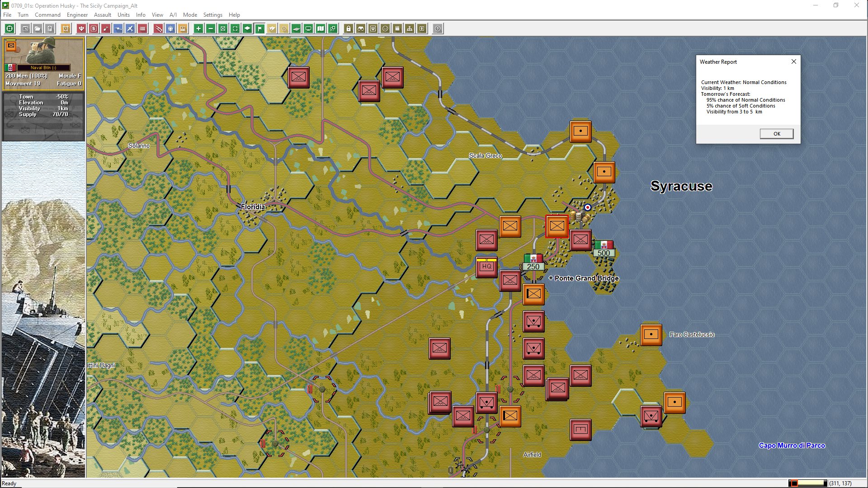This screenshot has width=868, height=488.
Task: Click the blue artillery gun toolbar icon
Action: (x=118, y=28)
